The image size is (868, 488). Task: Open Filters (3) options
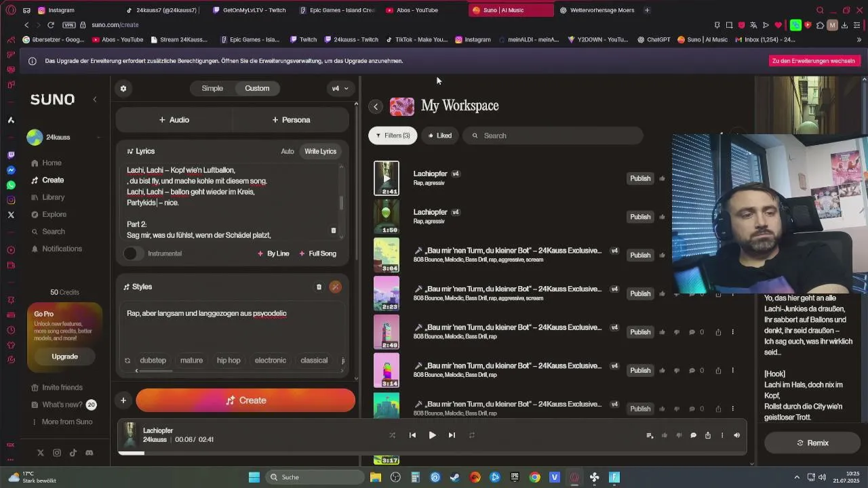(x=393, y=136)
